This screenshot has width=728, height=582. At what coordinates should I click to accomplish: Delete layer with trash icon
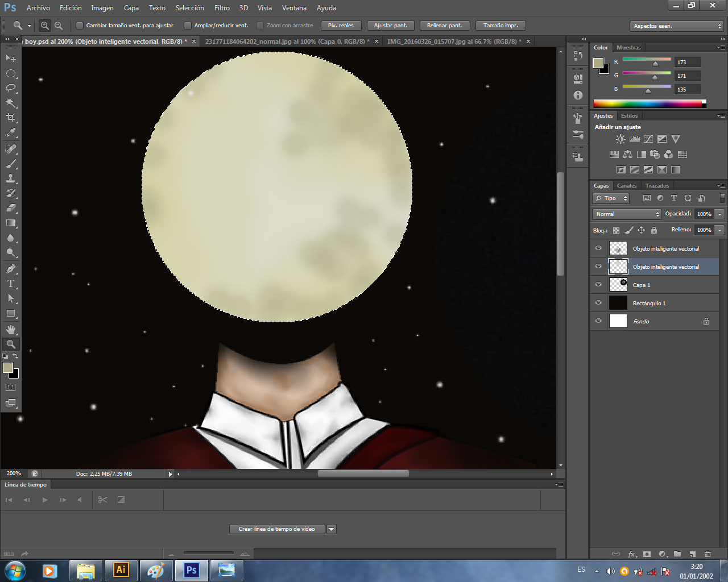(x=708, y=554)
